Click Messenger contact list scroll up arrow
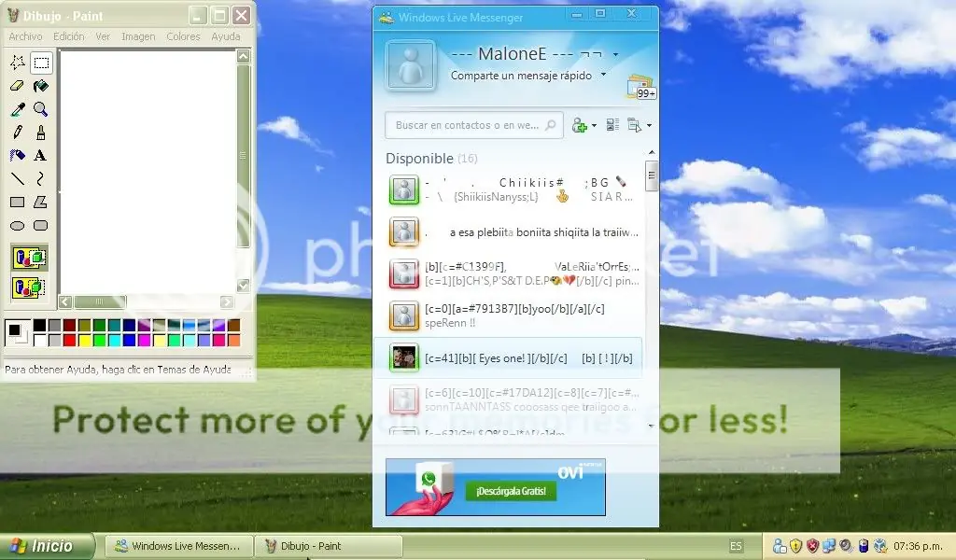The height and width of the screenshot is (560, 956). (x=651, y=152)
